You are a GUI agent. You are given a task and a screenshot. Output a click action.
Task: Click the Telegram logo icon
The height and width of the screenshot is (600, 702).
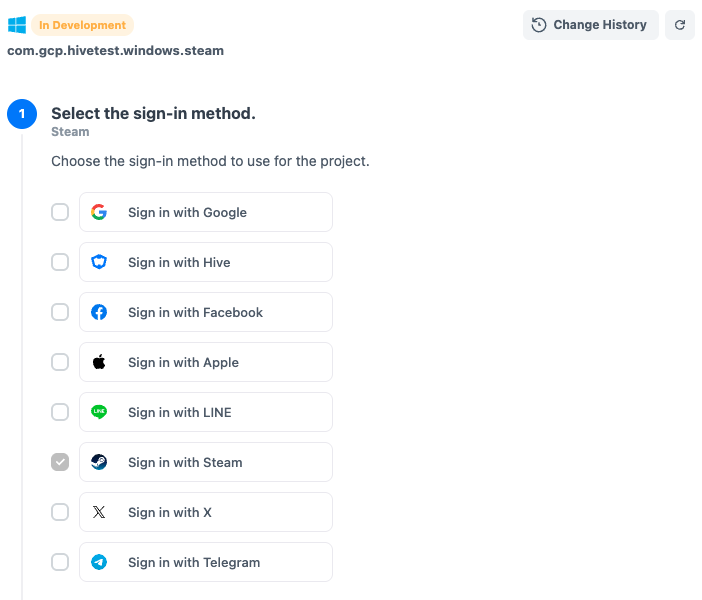click(99, 562)
